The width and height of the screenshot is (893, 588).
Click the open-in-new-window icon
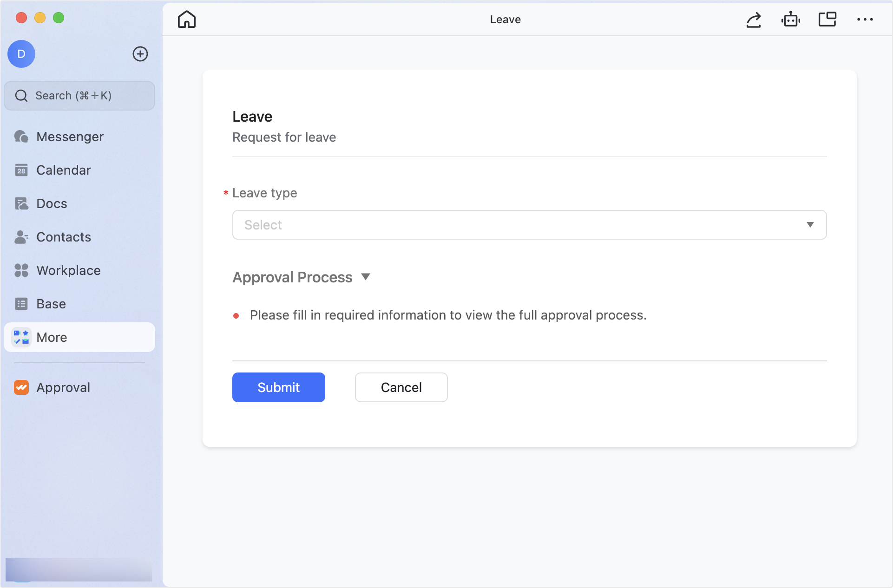tap(827, 19)
